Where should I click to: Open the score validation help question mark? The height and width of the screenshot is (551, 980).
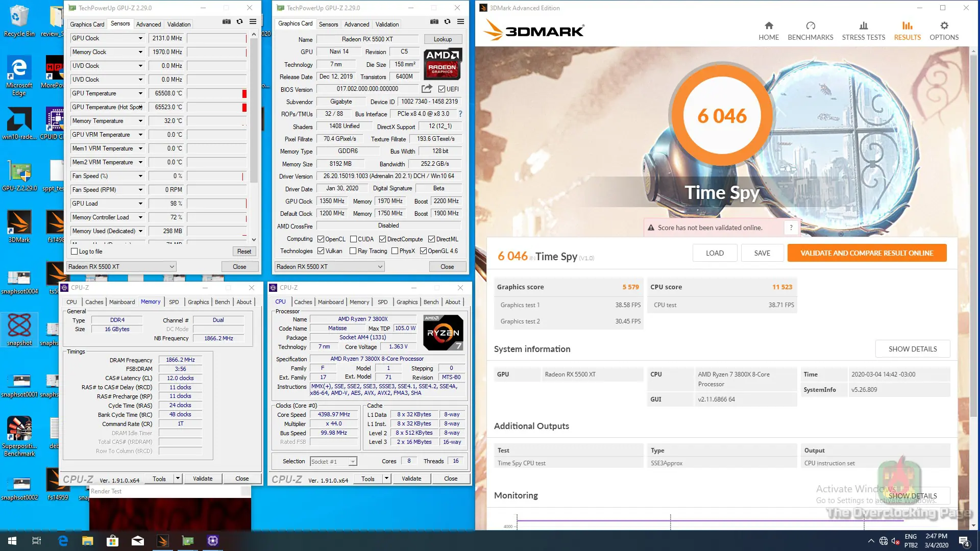(791, 228)
